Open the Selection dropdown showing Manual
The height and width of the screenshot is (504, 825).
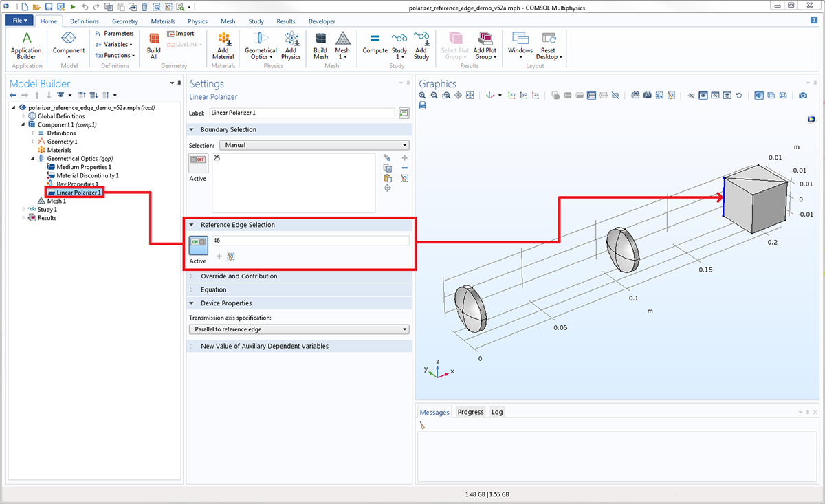coord(313,145)
